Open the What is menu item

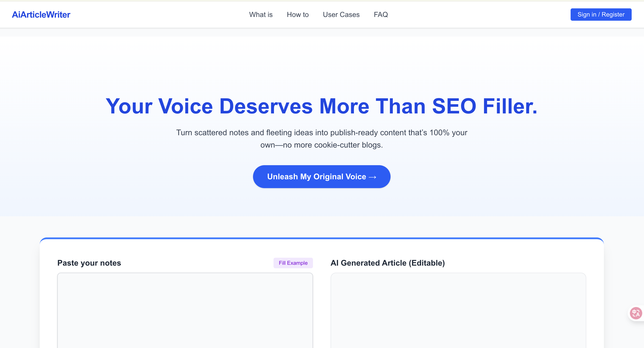tap(261, 15)
